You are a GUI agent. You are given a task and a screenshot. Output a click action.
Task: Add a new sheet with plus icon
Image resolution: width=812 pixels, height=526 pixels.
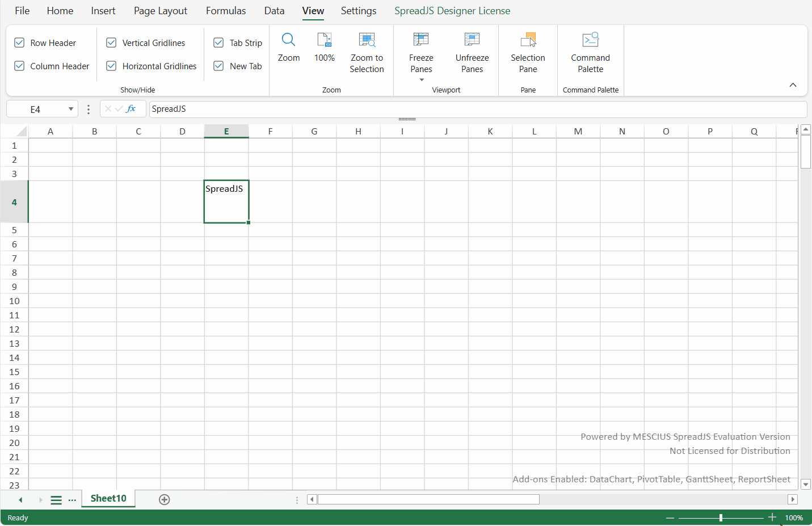tap(165, 499)
